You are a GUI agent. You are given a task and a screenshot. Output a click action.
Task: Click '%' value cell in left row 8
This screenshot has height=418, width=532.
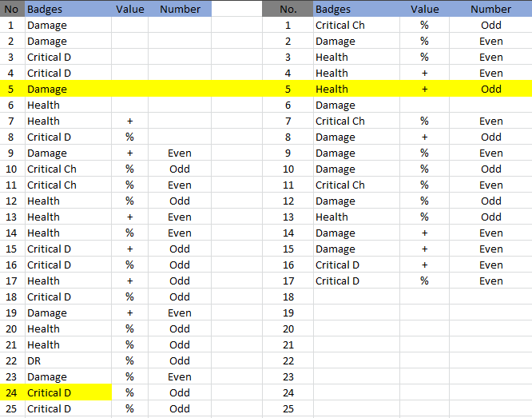click(x=129, y=137)
